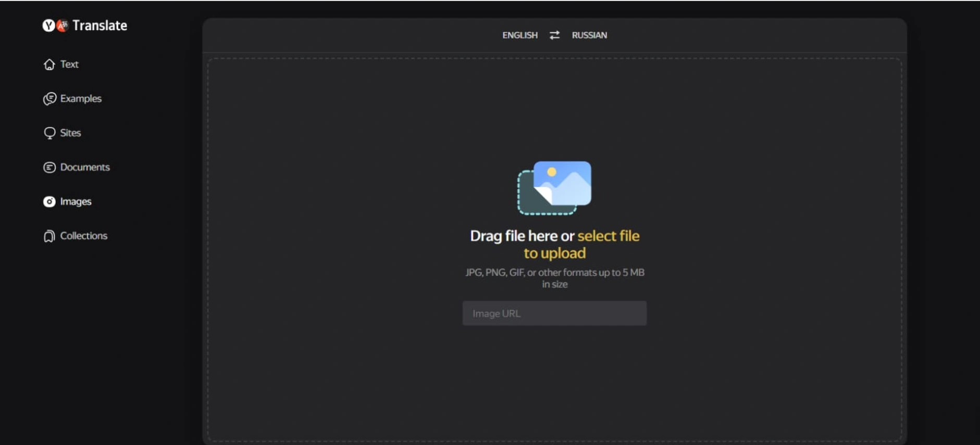The height and width of the screenshot is (445, 980).
Task: Click the picture upload illustration
Action: (554, 187)
